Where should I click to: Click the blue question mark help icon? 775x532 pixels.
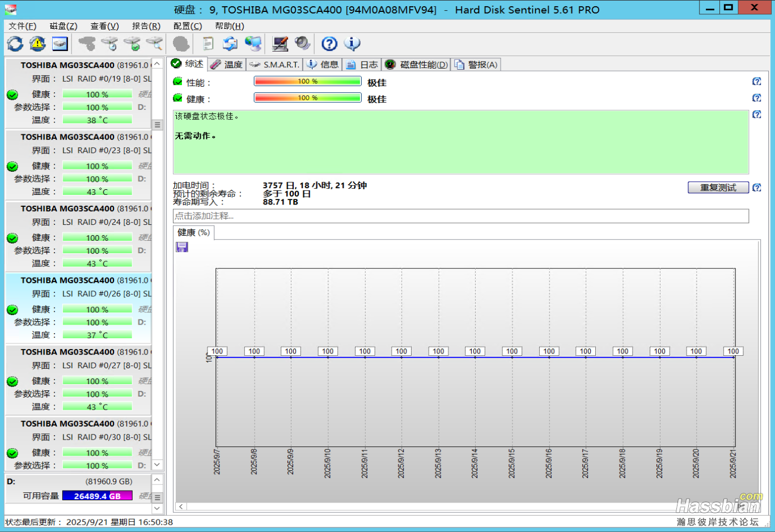pyautogui.click(x=329, y=44)
